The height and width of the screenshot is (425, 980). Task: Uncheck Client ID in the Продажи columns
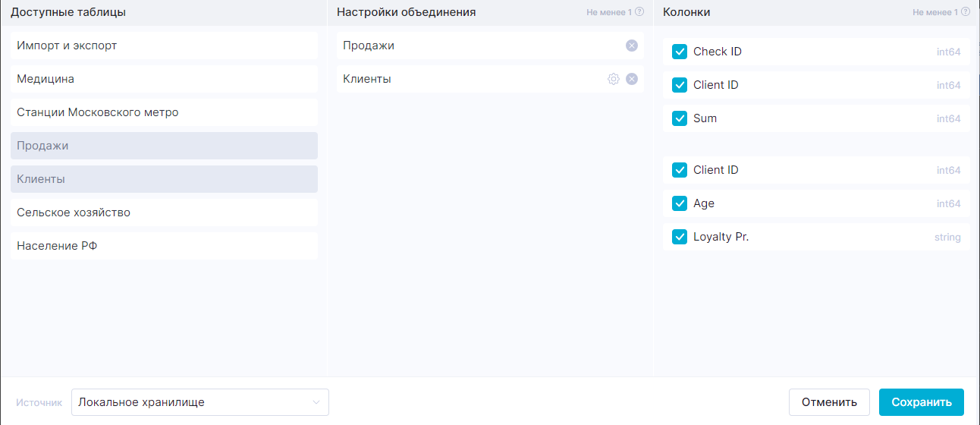(680, 85)
